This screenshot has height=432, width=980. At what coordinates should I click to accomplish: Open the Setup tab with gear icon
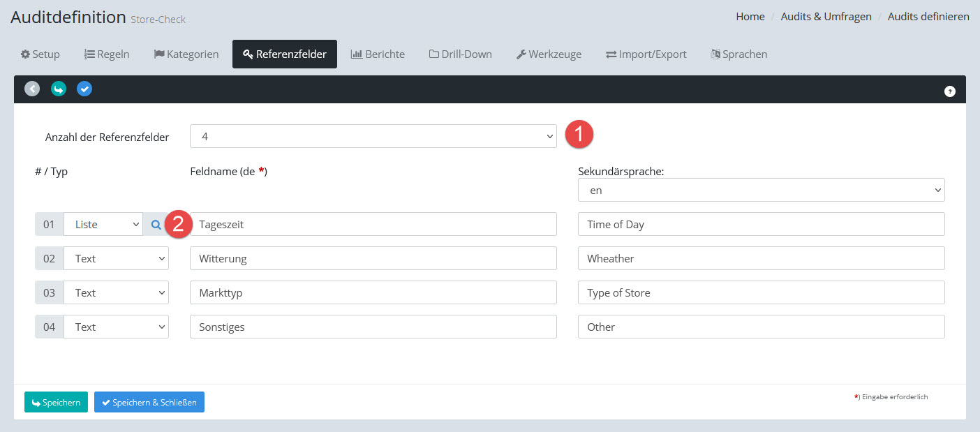click(40, 54)
